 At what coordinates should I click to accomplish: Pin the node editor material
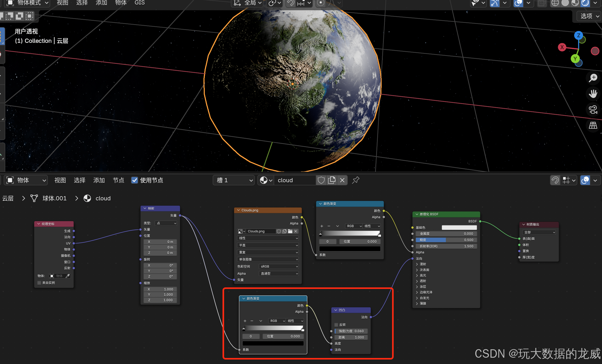click(355, 180)
